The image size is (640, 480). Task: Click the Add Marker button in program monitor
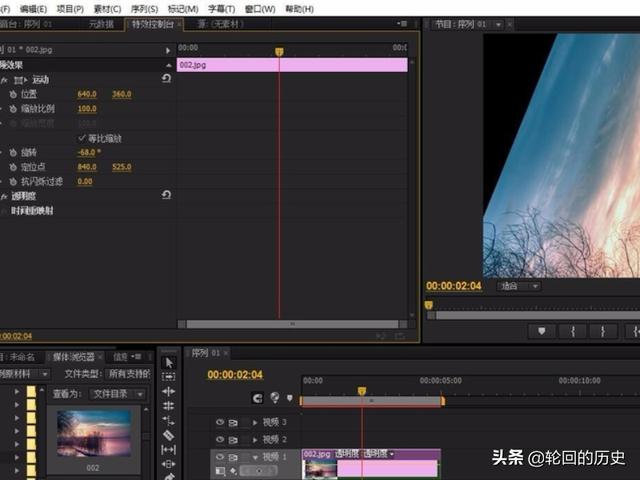coord(543,330)
